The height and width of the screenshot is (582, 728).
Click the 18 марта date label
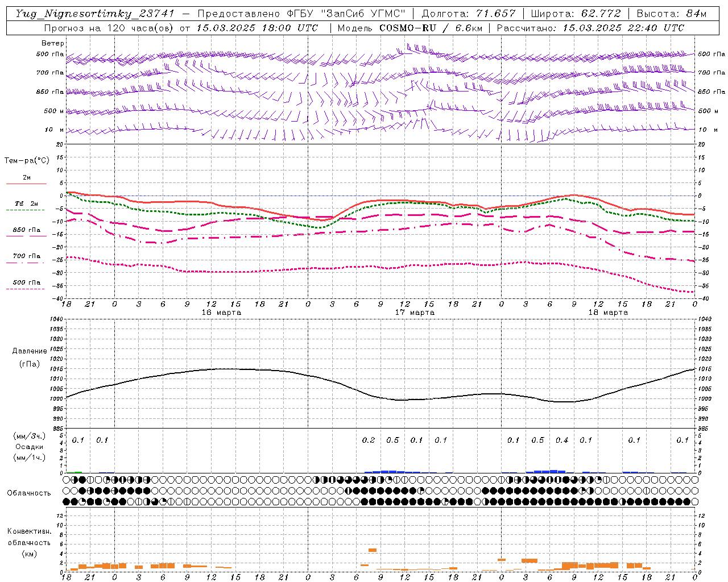(608, 313)
